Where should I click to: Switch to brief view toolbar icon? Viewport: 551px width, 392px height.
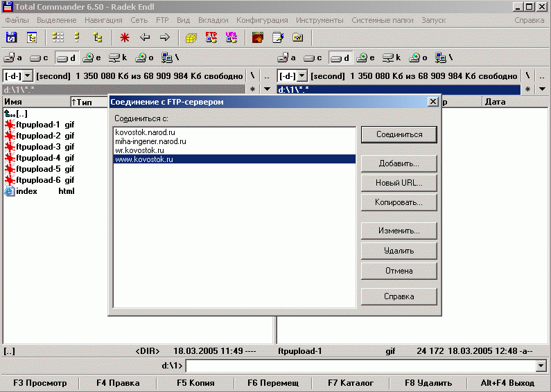tap(58, 37)
